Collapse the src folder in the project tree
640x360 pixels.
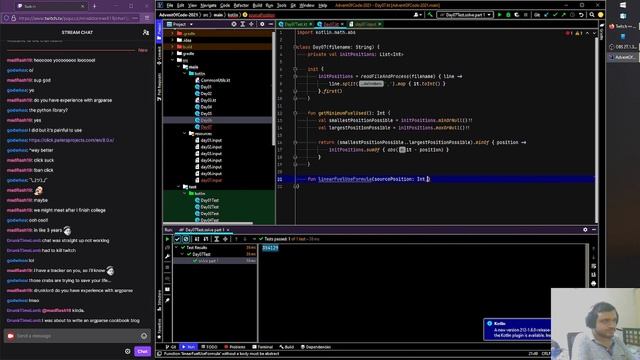173,60
